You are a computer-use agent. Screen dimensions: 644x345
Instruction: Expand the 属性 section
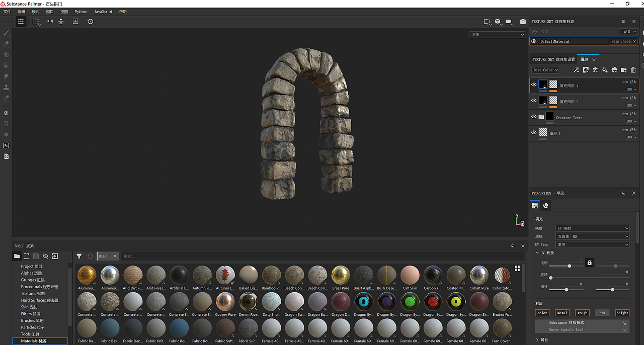(537, 340)
